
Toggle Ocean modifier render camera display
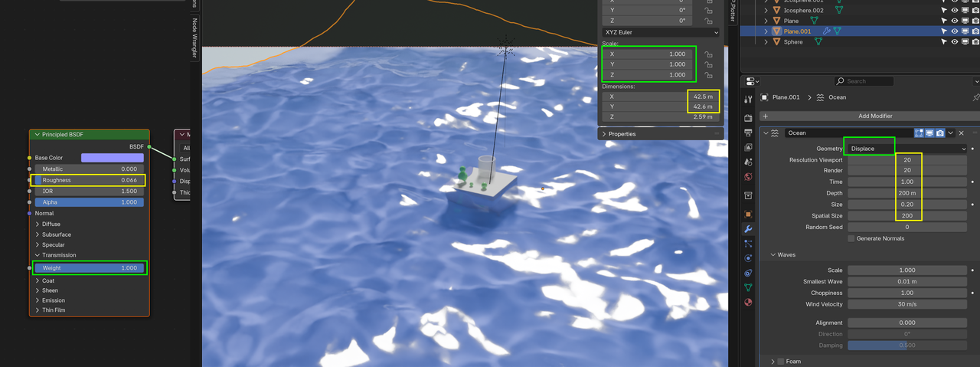(x=939, y=133)
